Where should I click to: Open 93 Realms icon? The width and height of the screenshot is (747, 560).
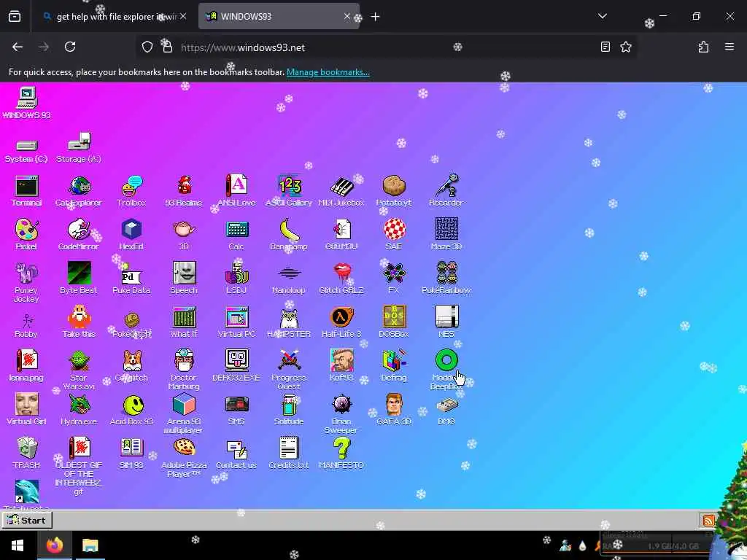(x=184, y=191)
